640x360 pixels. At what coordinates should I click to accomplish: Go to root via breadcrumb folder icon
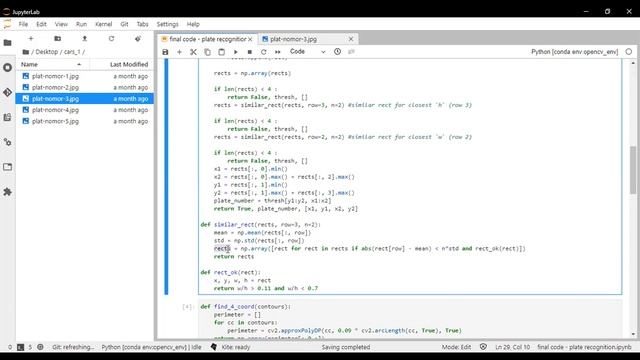pos(26,52)
